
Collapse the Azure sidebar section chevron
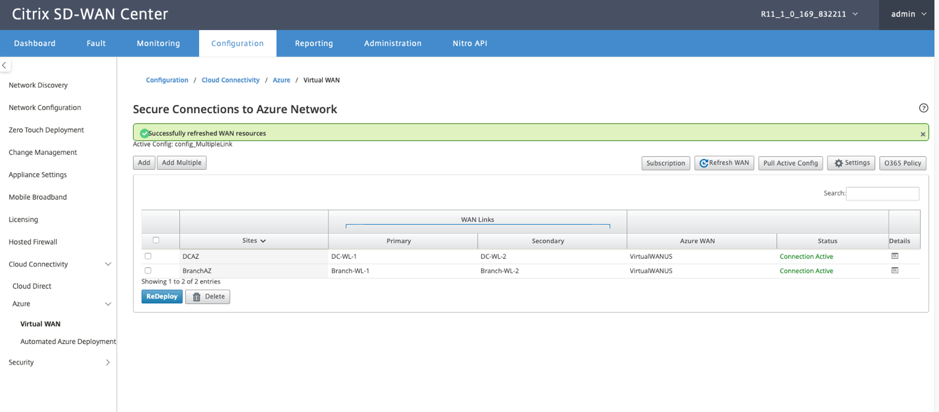coord(108,304)
